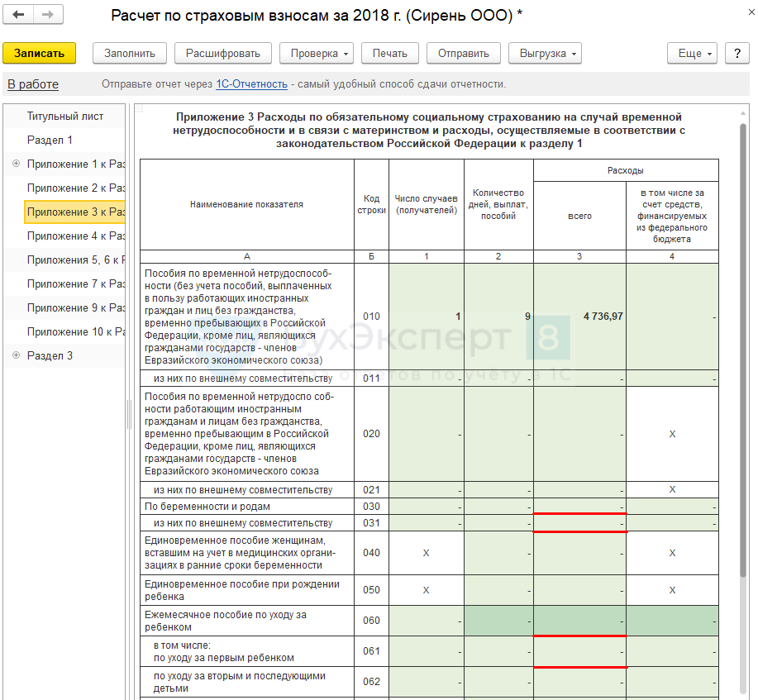Click the forward navigation arrow
The height and width of the screenshot is (700, 758).
[x=48, y=16]
